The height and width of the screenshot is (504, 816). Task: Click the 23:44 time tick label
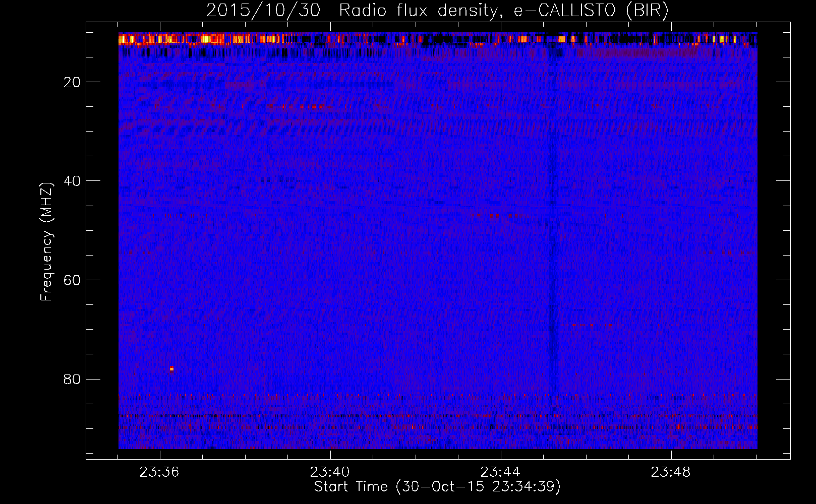pos(500,472)
